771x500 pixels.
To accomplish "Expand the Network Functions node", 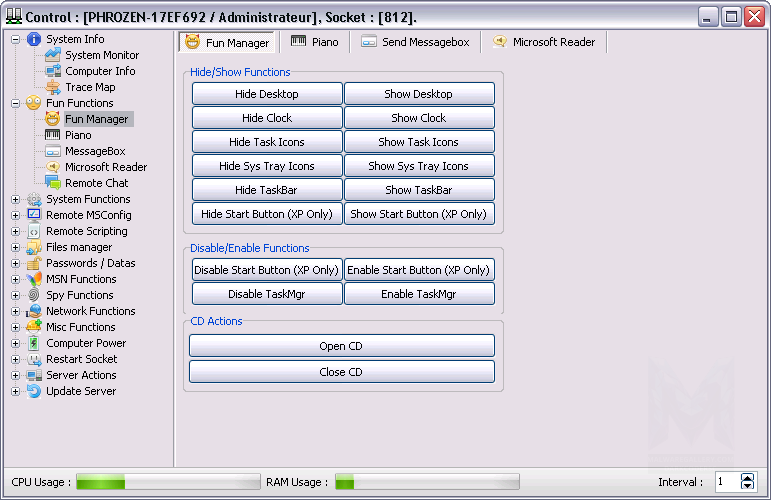I will tap(15, 311).
